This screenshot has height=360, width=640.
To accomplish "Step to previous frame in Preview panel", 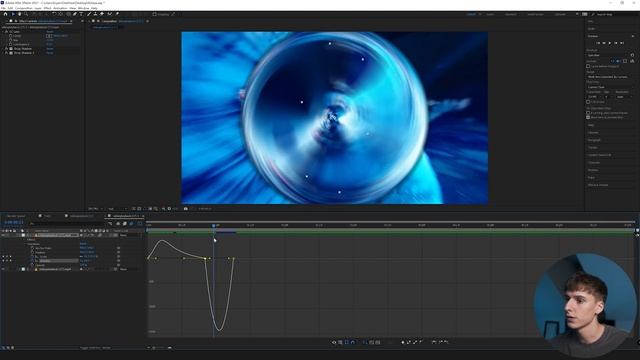I will point(604,43).
